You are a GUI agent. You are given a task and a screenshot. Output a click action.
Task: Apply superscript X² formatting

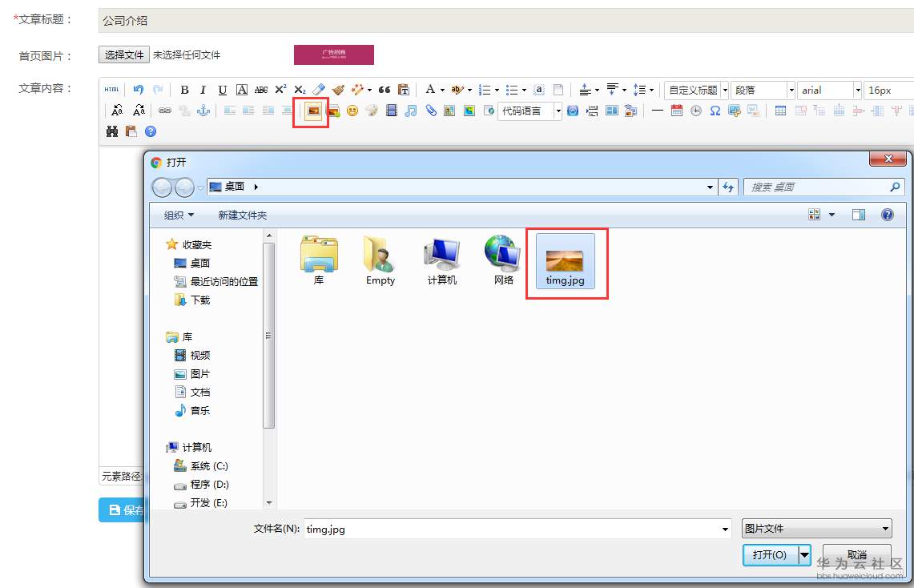coord(280,90)
